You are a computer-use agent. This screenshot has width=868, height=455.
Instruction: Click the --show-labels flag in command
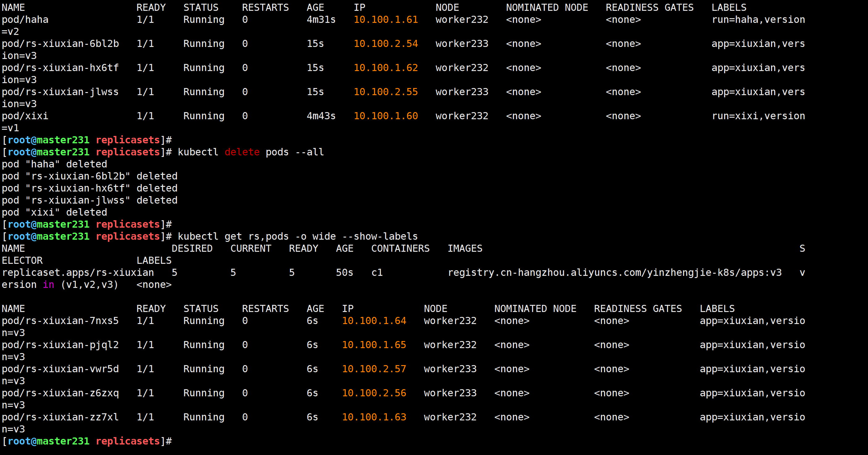click(380, 236)
